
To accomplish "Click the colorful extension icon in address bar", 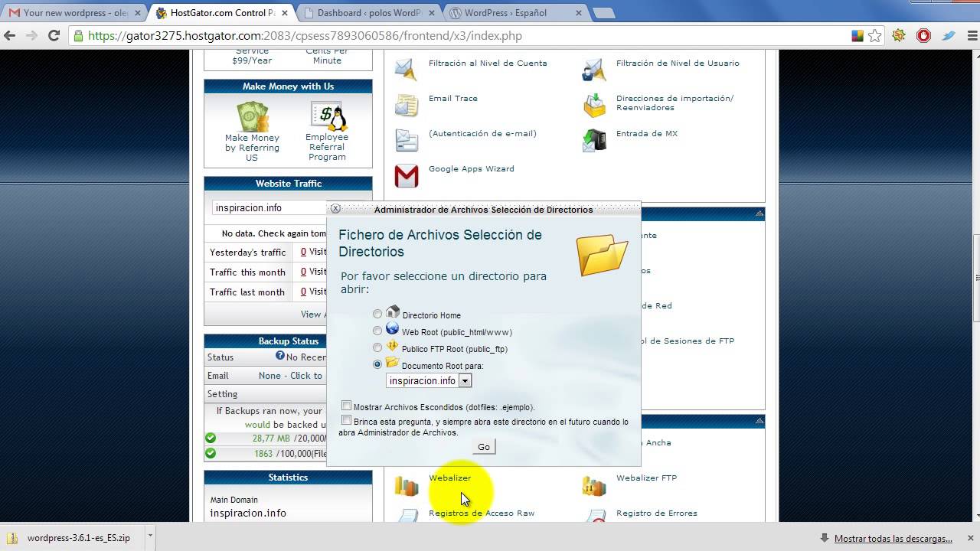I will click(x=858, y=35).
